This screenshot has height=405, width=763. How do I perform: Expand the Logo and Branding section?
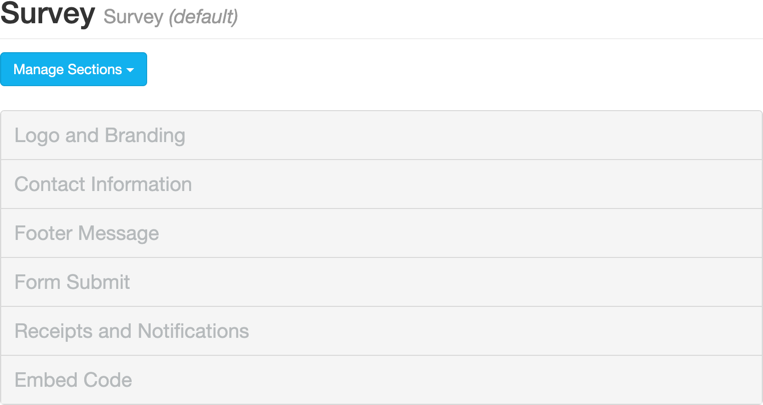pyautogui.click(x=381, y=135)
